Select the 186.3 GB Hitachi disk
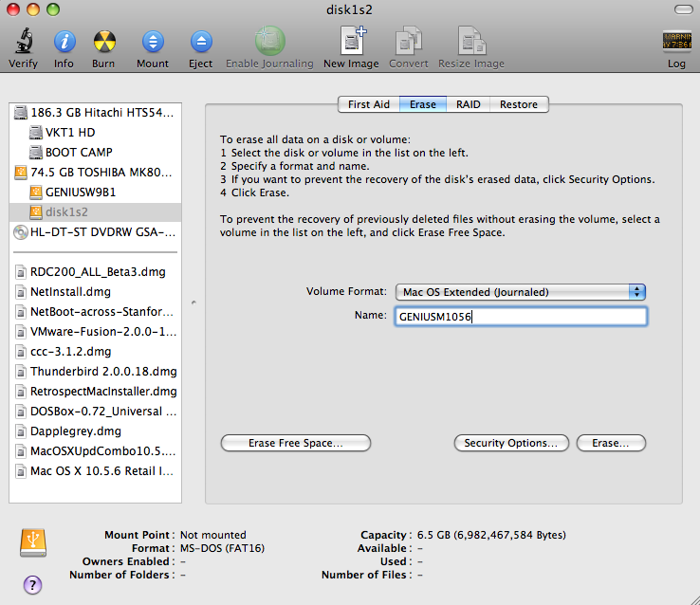700x605 pixels. pyautogui.click(x=95, y=113)
